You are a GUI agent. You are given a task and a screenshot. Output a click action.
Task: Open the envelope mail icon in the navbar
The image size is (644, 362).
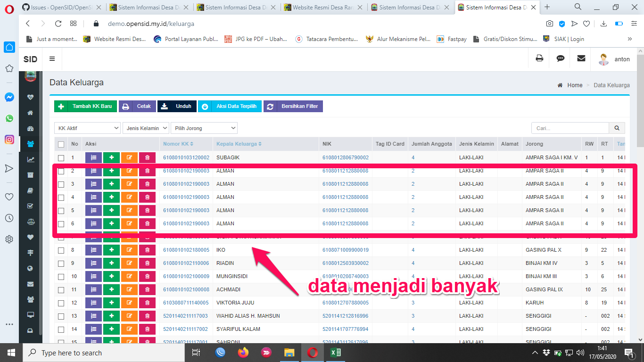click(x=581, y=58)
